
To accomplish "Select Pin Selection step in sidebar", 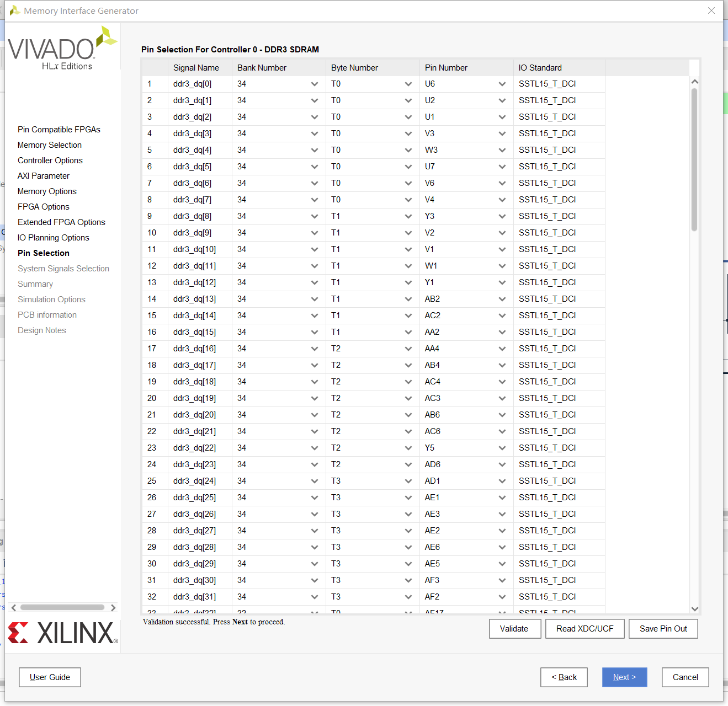I will pos(44,253).
